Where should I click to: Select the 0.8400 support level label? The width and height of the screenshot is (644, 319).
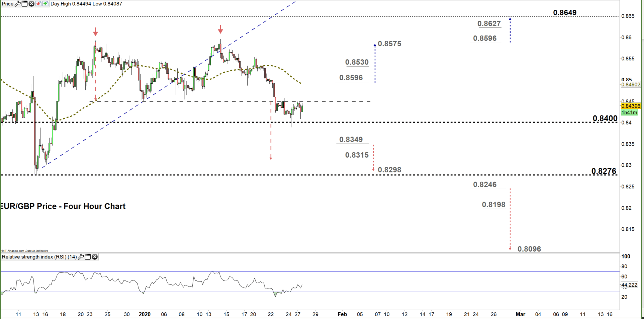click(x=605, y=118)
